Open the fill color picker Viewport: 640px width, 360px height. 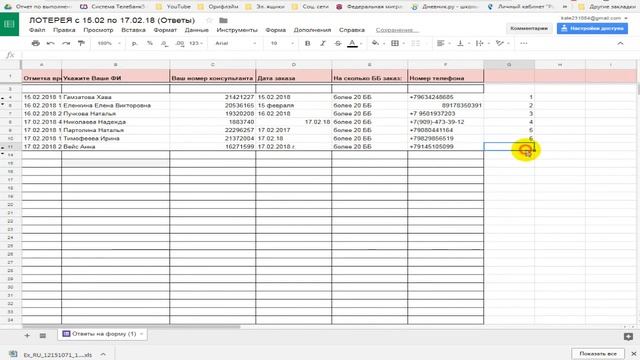(376, 43)
